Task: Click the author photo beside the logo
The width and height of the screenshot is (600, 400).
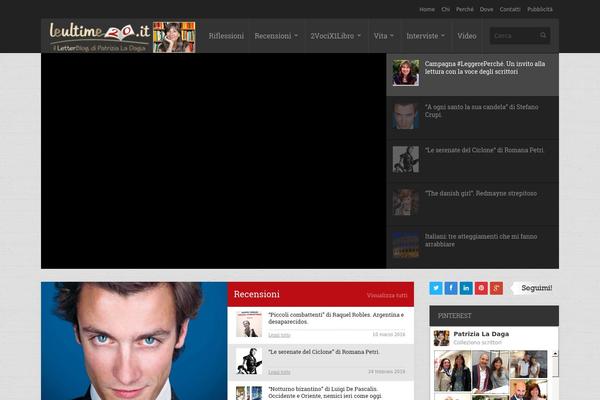Action: [x=174, y=37]
